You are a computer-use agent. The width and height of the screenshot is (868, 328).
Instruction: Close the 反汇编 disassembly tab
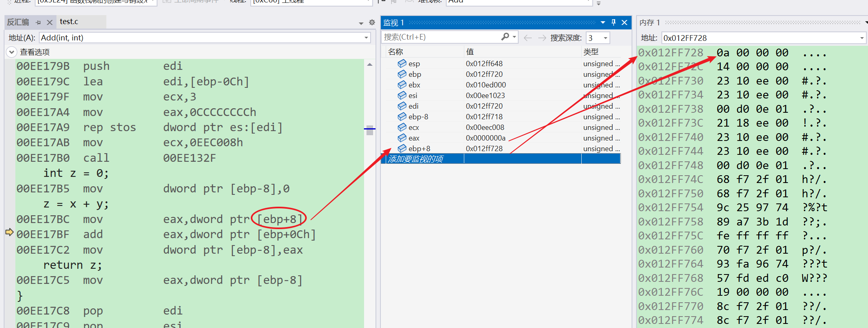coord(49,22)
